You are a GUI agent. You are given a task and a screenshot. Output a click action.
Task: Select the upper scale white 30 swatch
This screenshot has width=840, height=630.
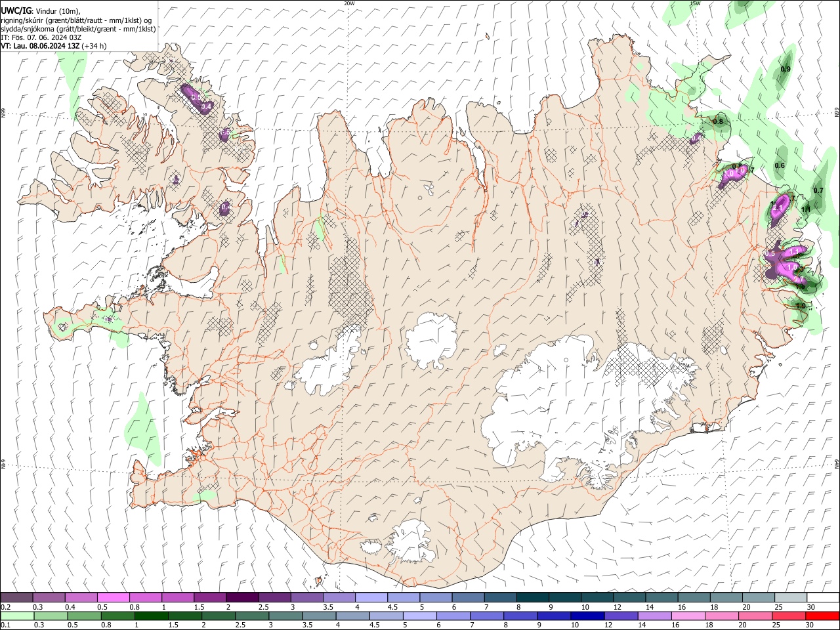tap(824, 597)
